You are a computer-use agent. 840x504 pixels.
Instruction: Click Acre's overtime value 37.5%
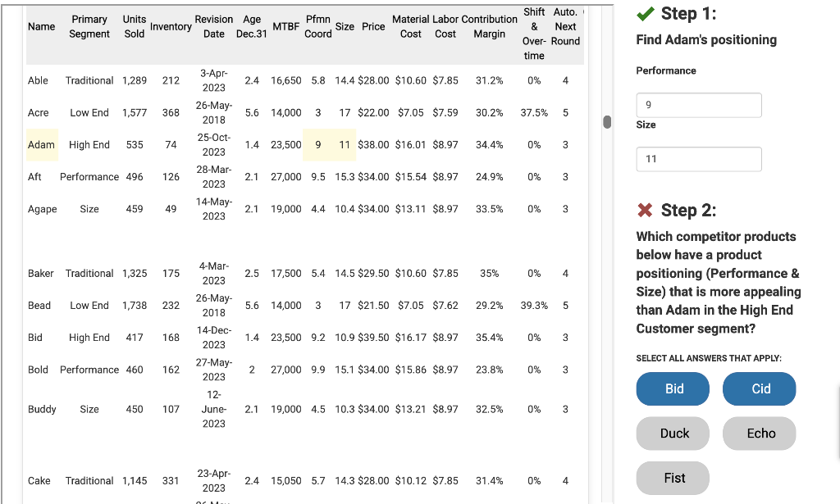click(534, 113)
